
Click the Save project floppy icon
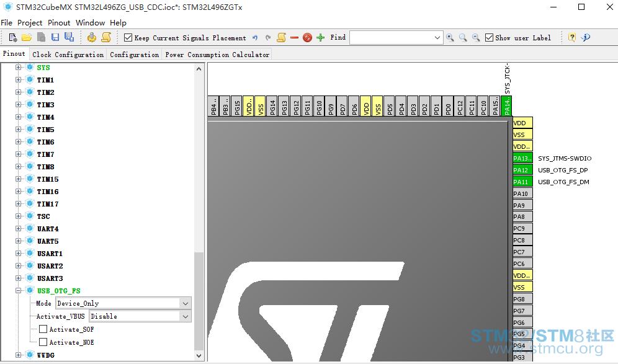[55, 37]
